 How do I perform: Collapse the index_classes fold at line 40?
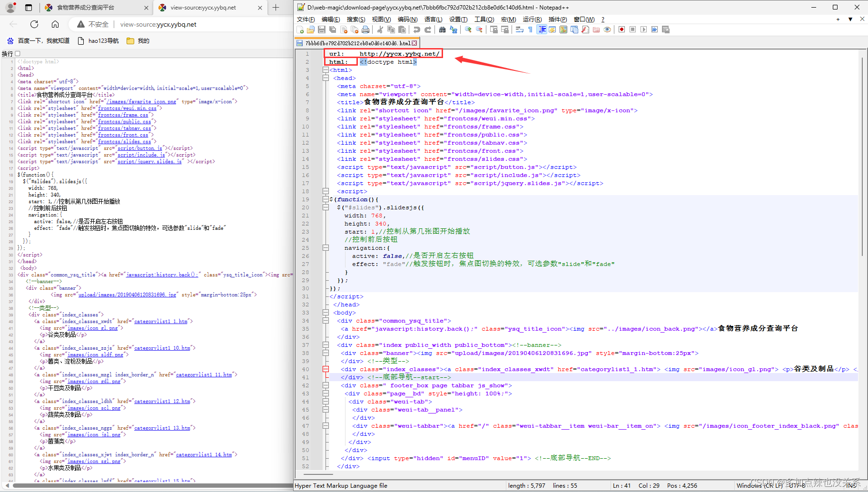pyautogui.click(x=325, y=369)
